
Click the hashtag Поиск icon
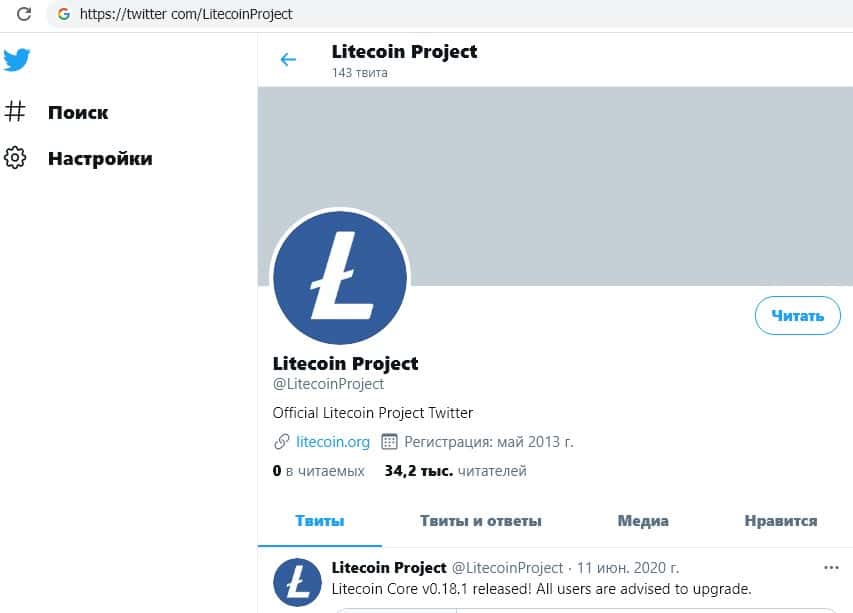(x=16, y=112)
